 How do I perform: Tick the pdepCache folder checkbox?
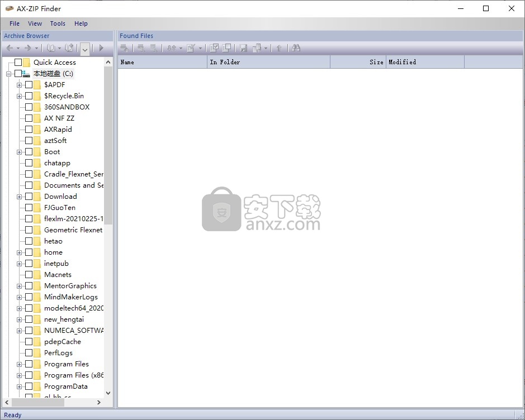(29, 342)
